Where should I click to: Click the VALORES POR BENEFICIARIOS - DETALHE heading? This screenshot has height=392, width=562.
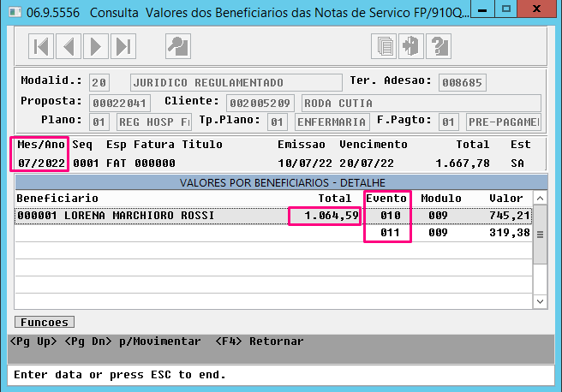[283, 182]
